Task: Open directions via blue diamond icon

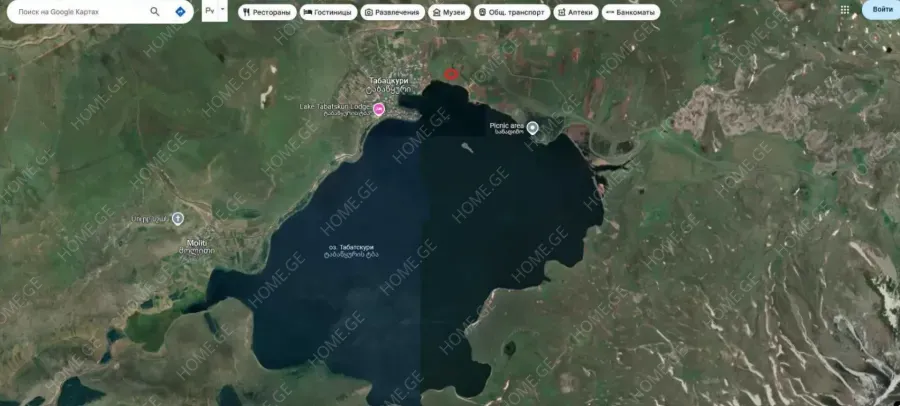Action: (x=180, y=12)
